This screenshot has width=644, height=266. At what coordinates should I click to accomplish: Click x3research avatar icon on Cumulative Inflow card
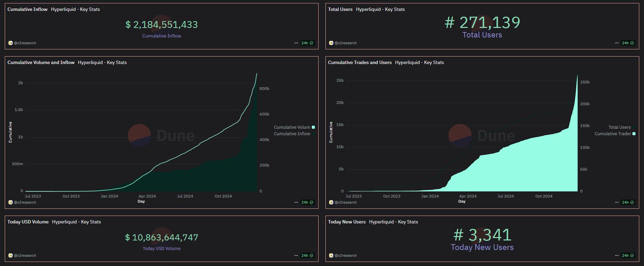coord(11,43)
